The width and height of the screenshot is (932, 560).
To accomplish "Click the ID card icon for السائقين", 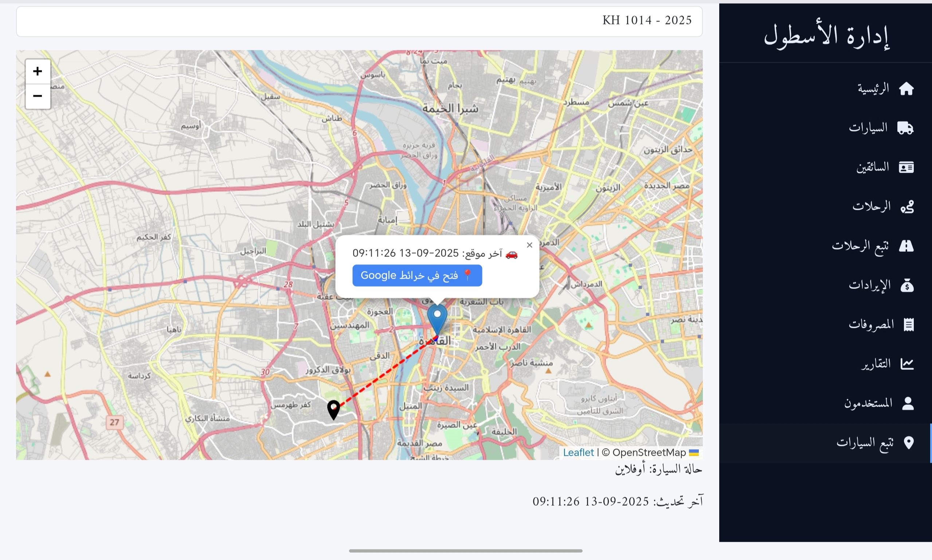I will [x=906, y=168].
